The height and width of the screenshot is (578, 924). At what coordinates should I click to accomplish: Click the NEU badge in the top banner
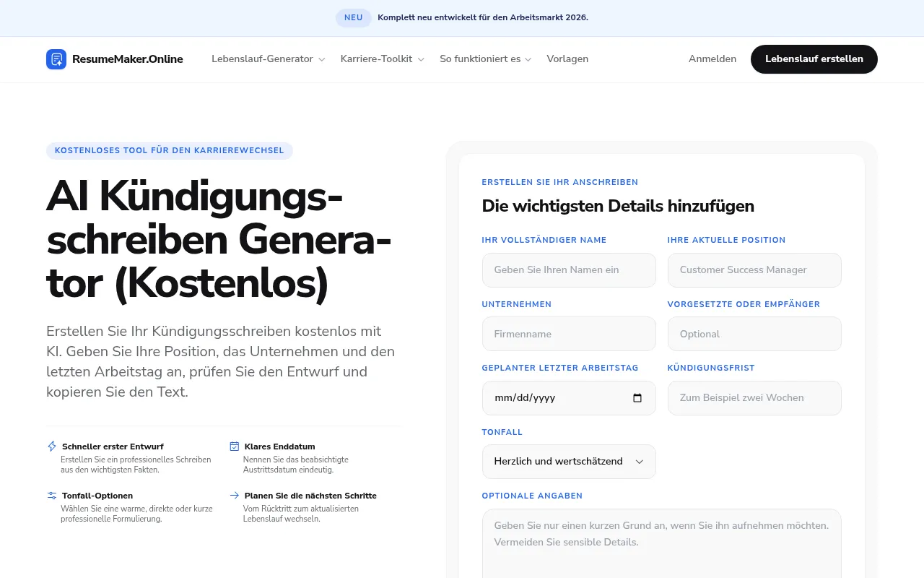pyautogui.click(x=354, y=18)
